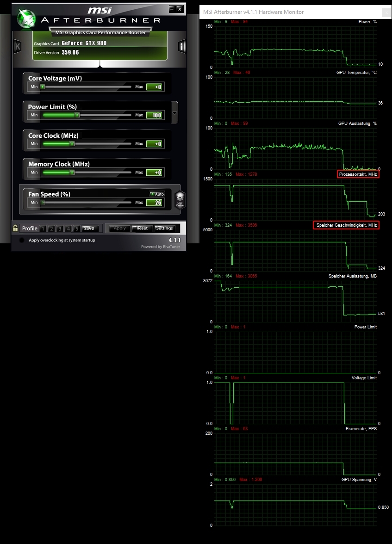Click the Power Limit 100 value field

coord(154,115)
